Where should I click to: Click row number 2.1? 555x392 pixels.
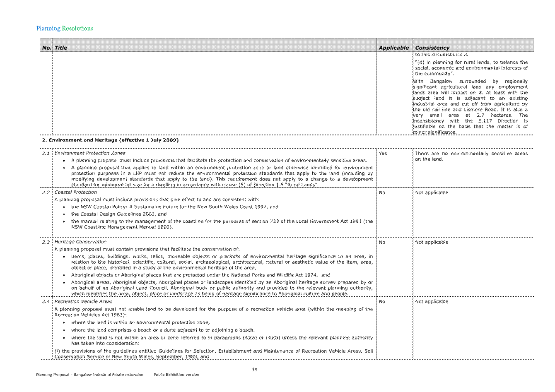click(46, 153)
